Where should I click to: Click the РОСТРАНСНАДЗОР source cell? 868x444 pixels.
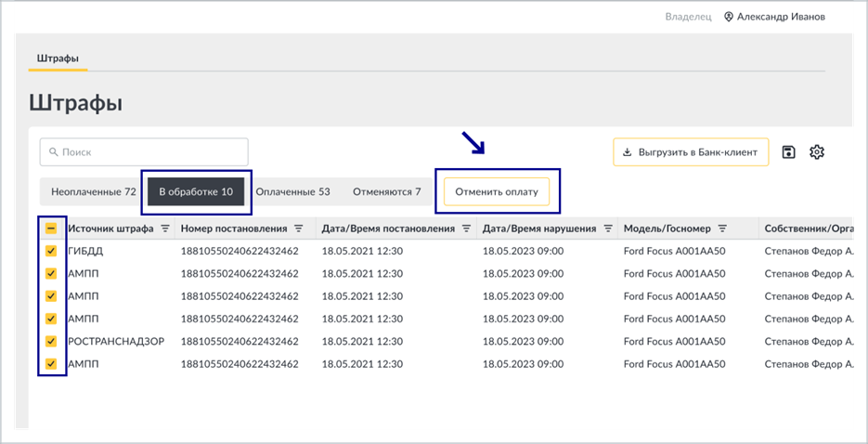[x=116, y=341]
